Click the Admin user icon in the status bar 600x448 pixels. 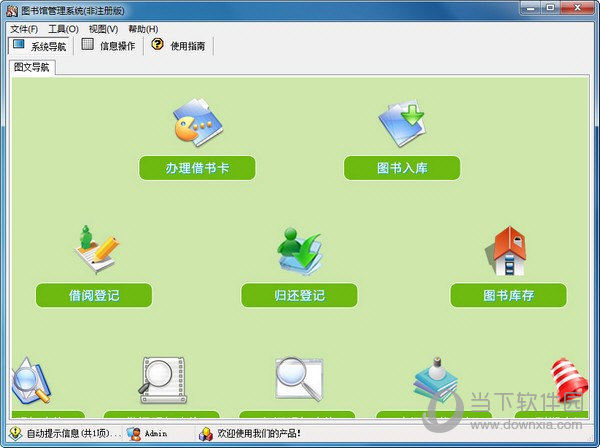(x=134, y=433)
